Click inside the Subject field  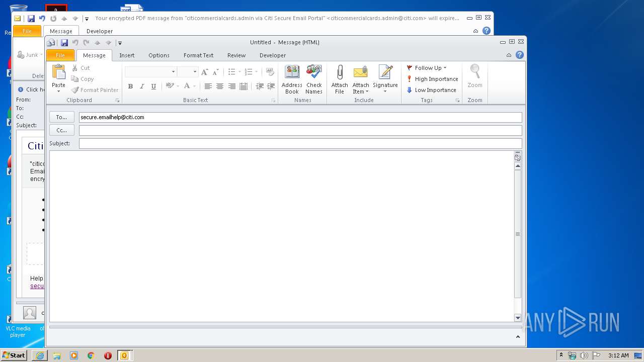300,143
